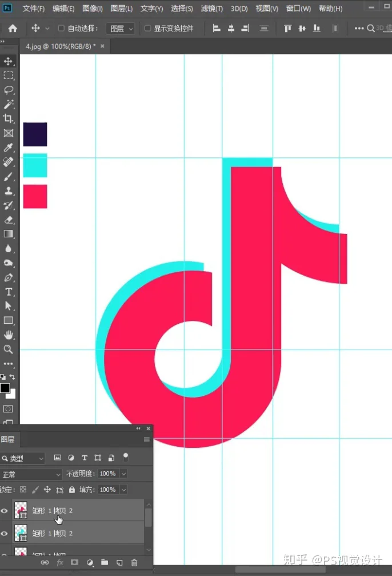Delete layer with the trash icon
Viewport: 392px width, 576px height.
[134, 562]
